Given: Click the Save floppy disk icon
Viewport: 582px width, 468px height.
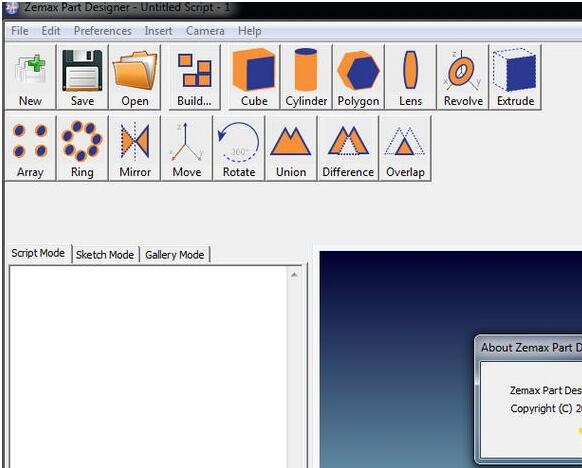Looking at the screenshot, I should point(82,77).
